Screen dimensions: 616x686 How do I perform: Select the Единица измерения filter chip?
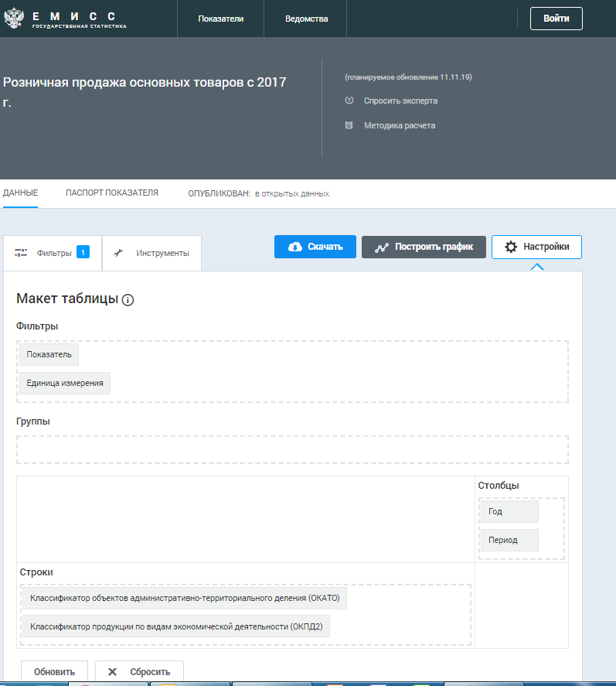click(65, 384)
